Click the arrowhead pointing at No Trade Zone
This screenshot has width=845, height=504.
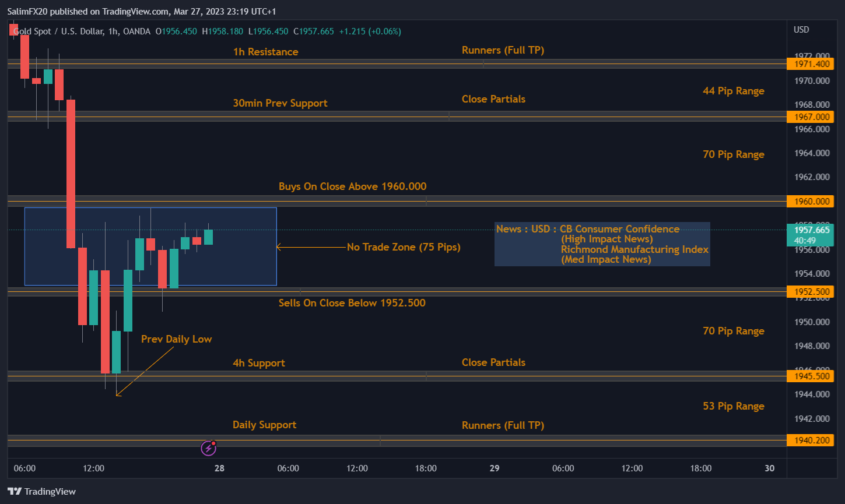point(279,247)
